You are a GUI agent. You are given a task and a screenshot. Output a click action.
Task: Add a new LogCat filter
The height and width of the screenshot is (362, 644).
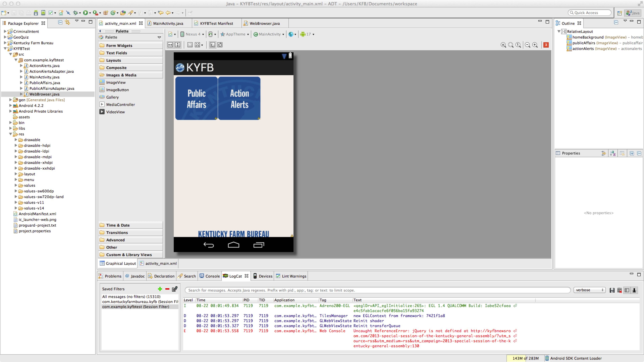click(x=160, y=289)
